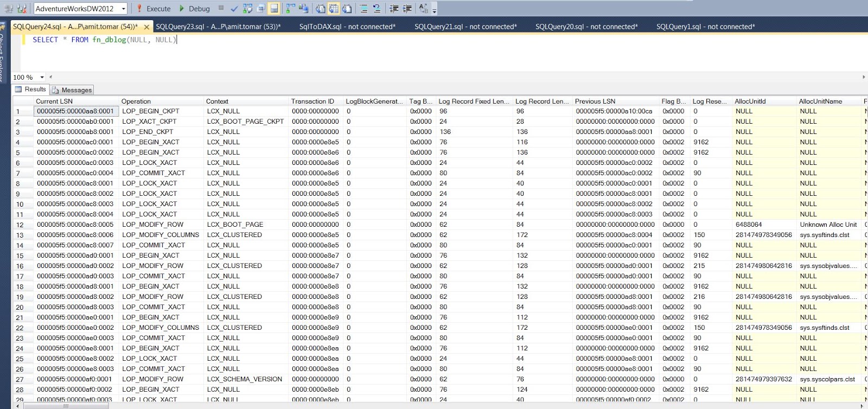Click the LCX_SCHEMA_VERSION context cell
The image size is (868, 409).
(246, 379)
